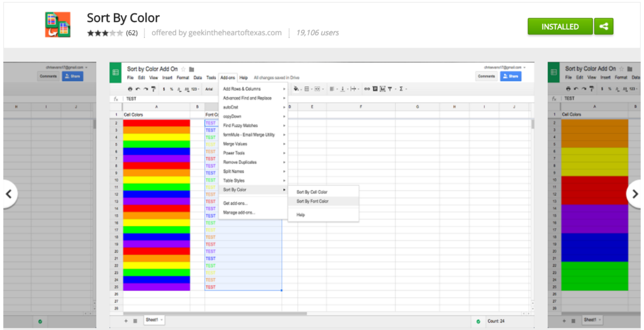The image size is (644, 330).
Task: Expand the Power Tools submenu arrow
Action: 284,153
